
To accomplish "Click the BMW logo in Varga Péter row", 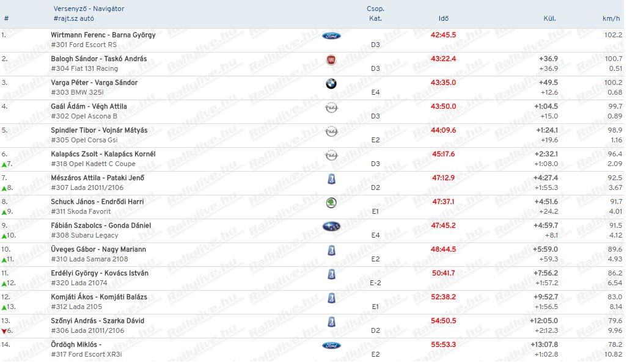I will pyautogui.click(x=331, y=84).
